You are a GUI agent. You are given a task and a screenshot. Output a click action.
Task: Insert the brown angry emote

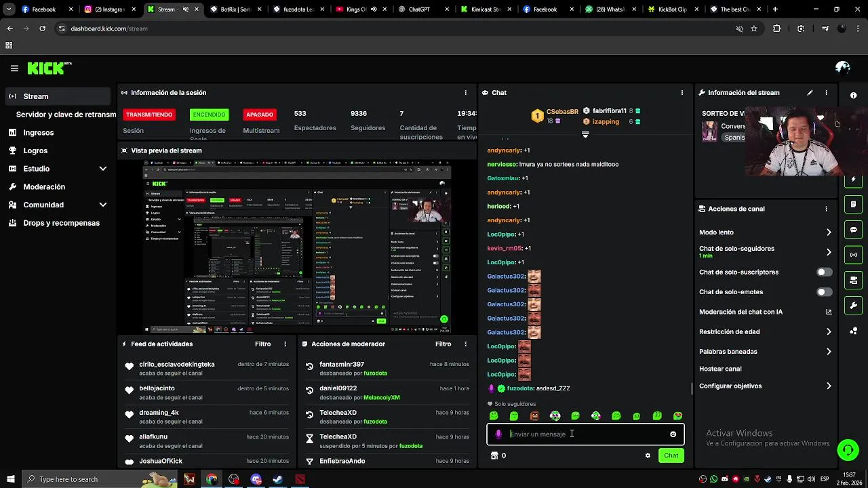click(534, 416)
